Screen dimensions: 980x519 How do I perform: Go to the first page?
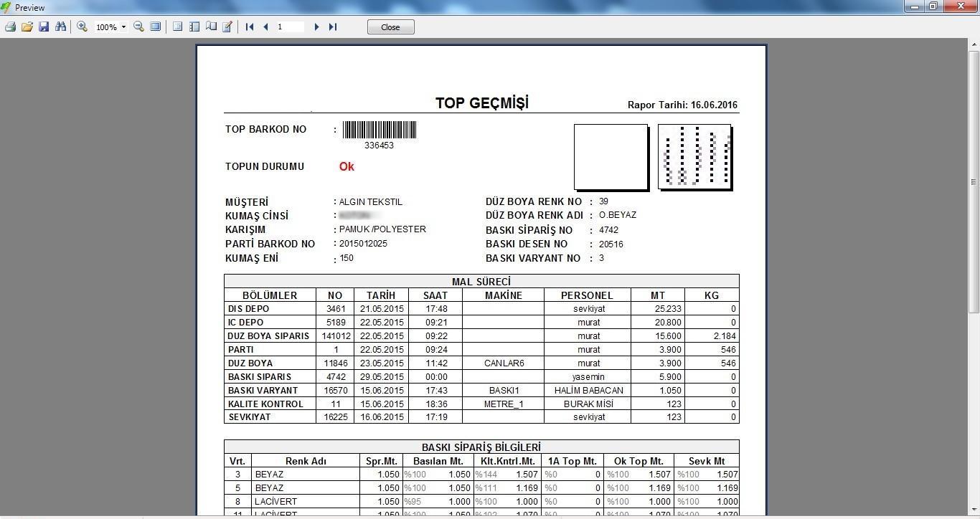[250, 27]
